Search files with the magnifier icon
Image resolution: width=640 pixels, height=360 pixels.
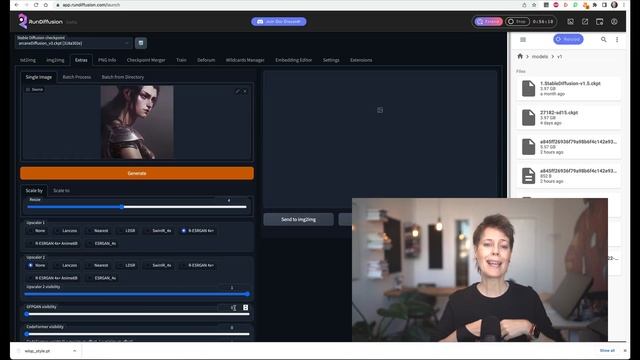(x=603, y=40)
